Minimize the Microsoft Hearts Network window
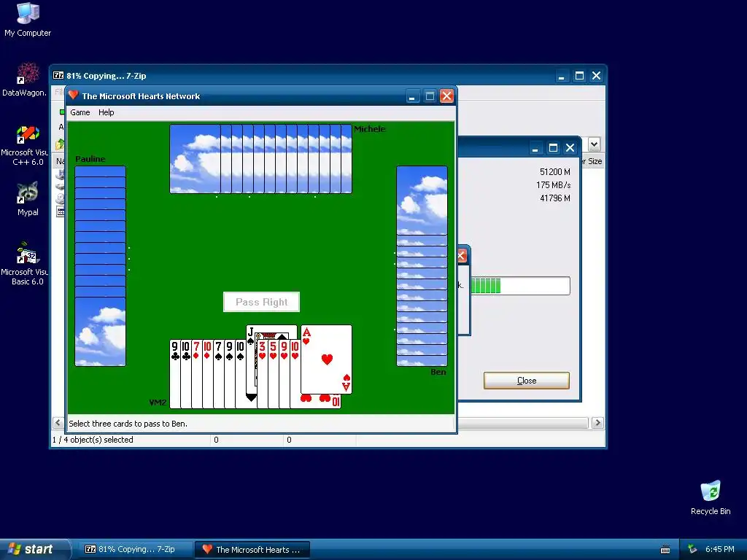This screenshot has width=747, height=560. point(413,96)
